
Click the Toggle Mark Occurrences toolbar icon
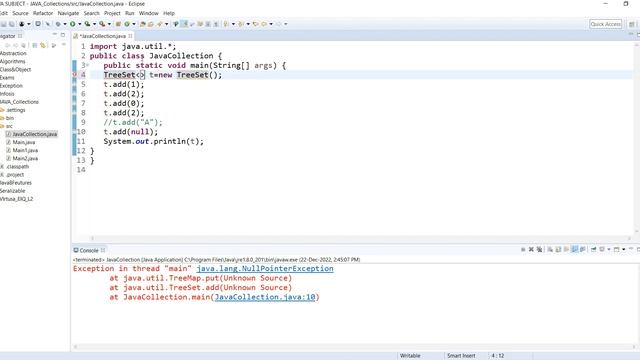tap(184, 24)
